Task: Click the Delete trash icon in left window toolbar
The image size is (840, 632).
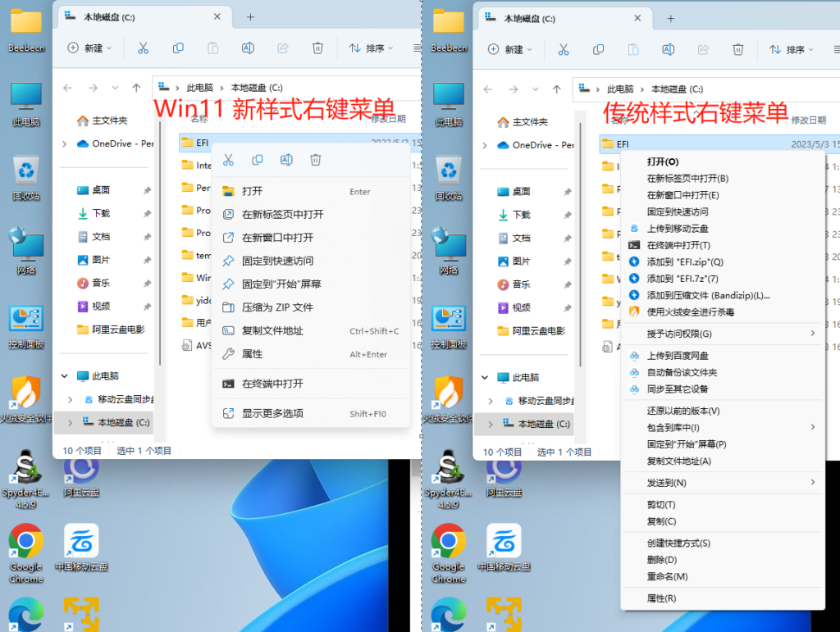Action: 317,48
